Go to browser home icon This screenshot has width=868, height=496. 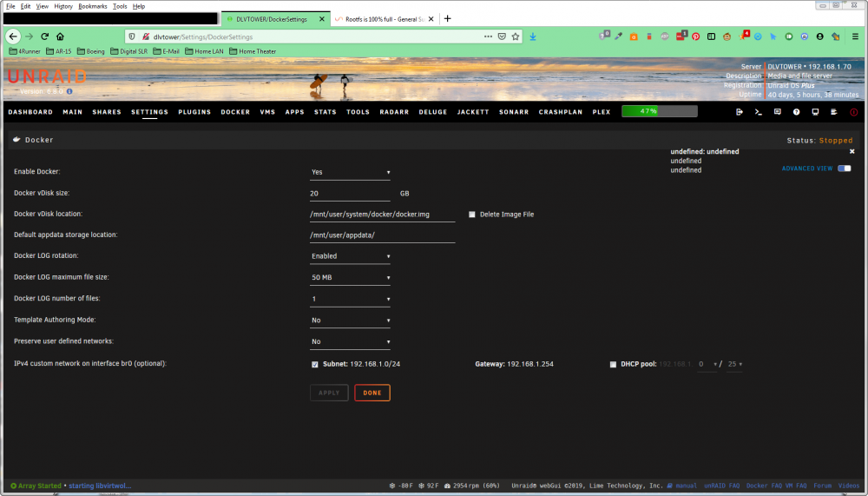tap(61, 36)
